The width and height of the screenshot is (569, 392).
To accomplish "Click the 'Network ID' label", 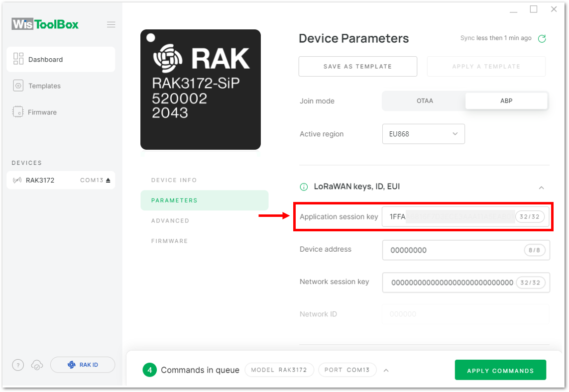I will pyautogui.click(x=318, y=314).
